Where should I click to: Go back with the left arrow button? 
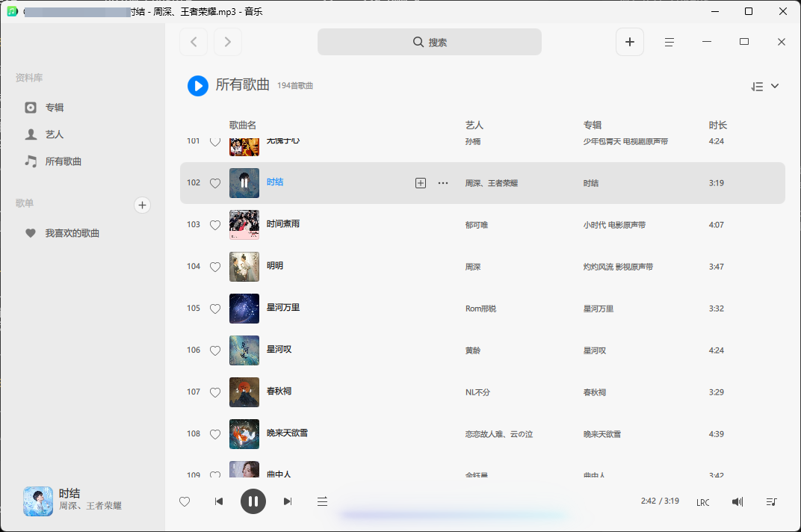coord(193,42)
